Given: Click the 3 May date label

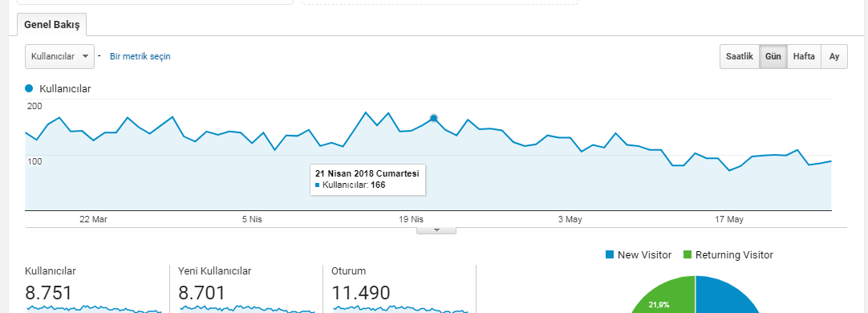Looking at the screenshot, I should click(x=570, y=219).
